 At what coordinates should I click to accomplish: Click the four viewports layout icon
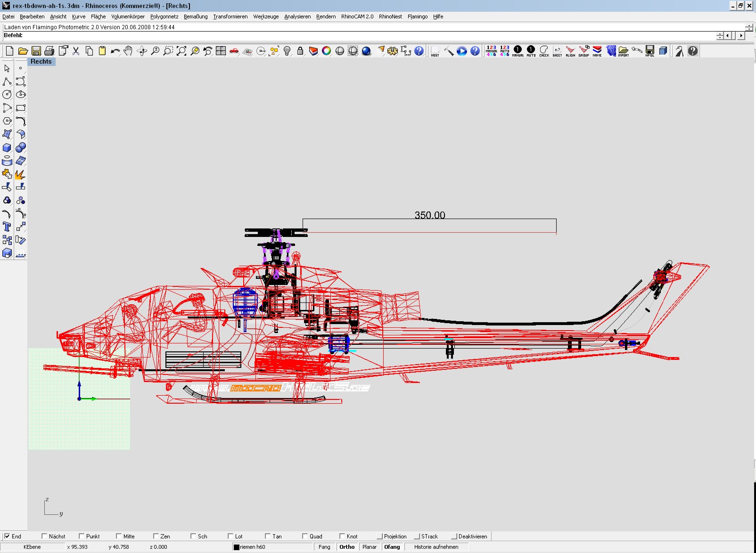click(x=221, y=51)
